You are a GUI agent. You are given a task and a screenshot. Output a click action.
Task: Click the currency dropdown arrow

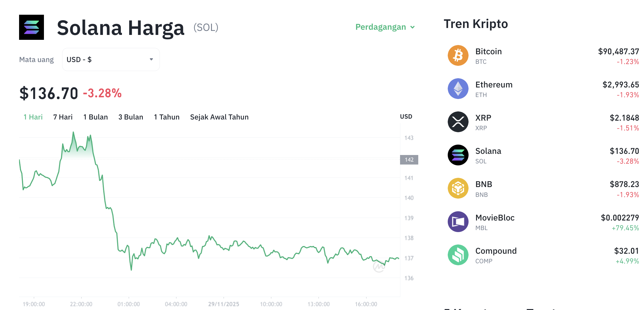pyautogui.click(x=151, y=59)
